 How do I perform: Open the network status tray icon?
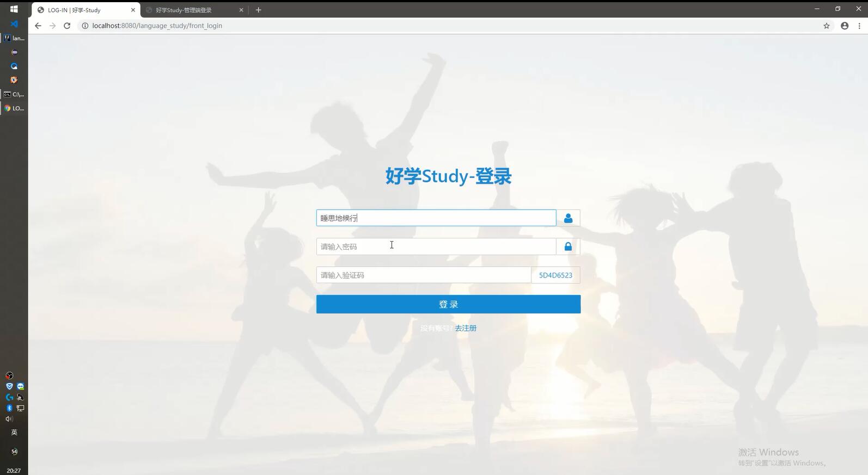(20, 408)
